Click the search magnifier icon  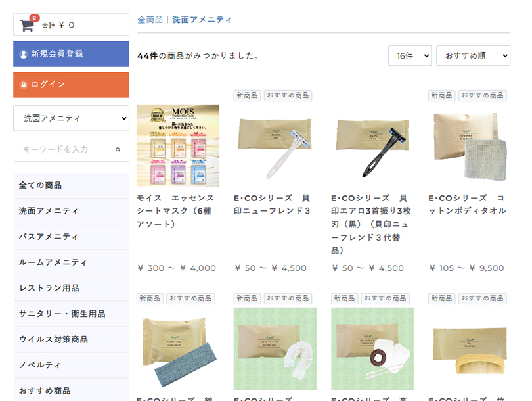(x=118, y=149)
